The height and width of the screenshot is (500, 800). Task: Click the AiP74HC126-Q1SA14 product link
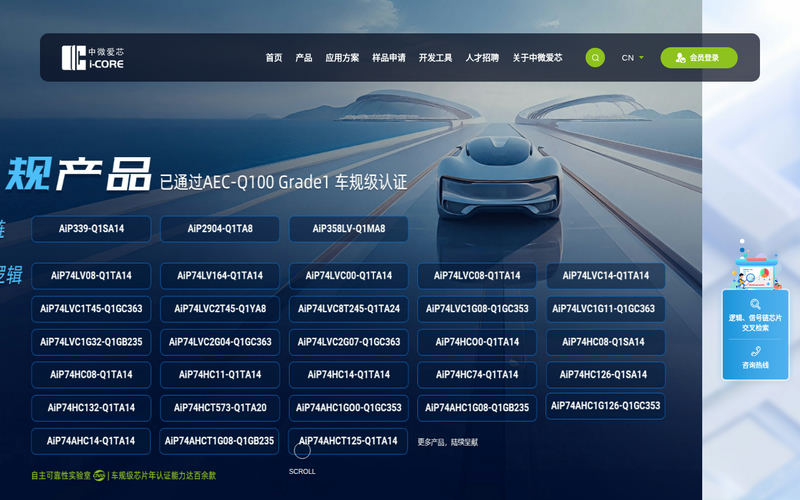(604, 374)
